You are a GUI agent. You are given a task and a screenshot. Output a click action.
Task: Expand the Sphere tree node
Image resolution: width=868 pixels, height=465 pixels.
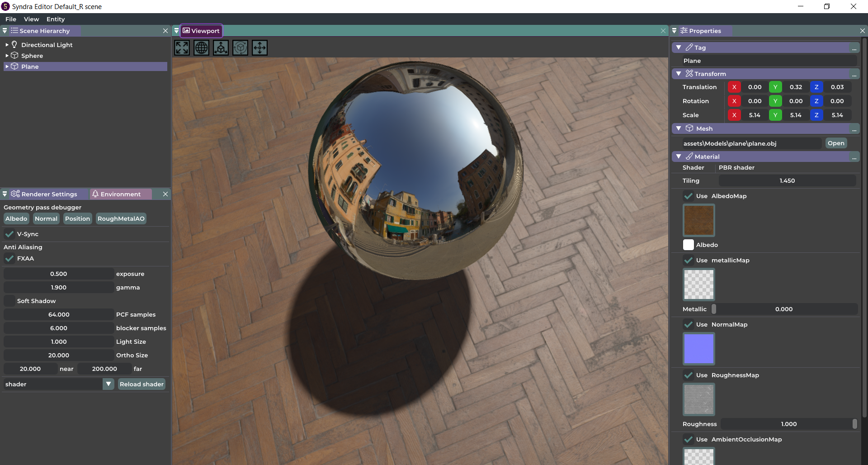(7, 56)
